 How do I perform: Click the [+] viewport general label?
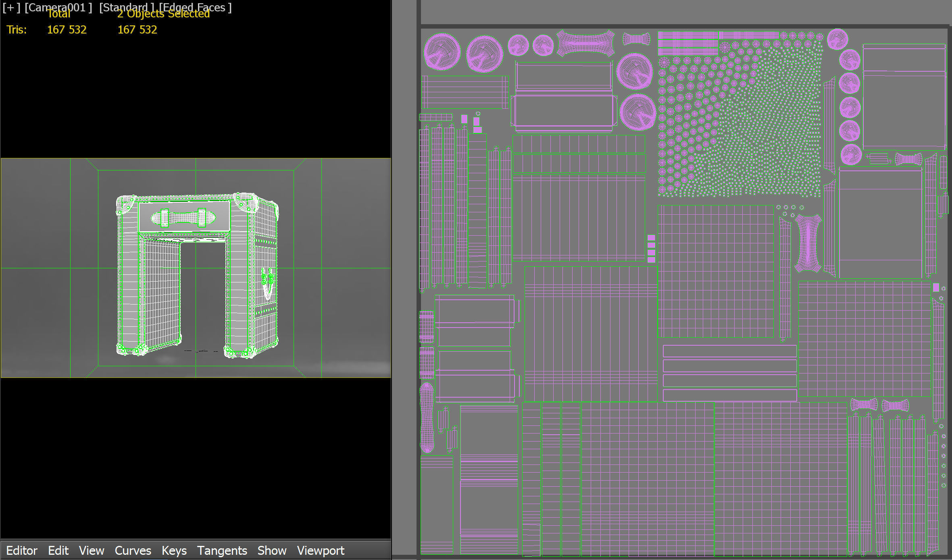pos(11,8)
